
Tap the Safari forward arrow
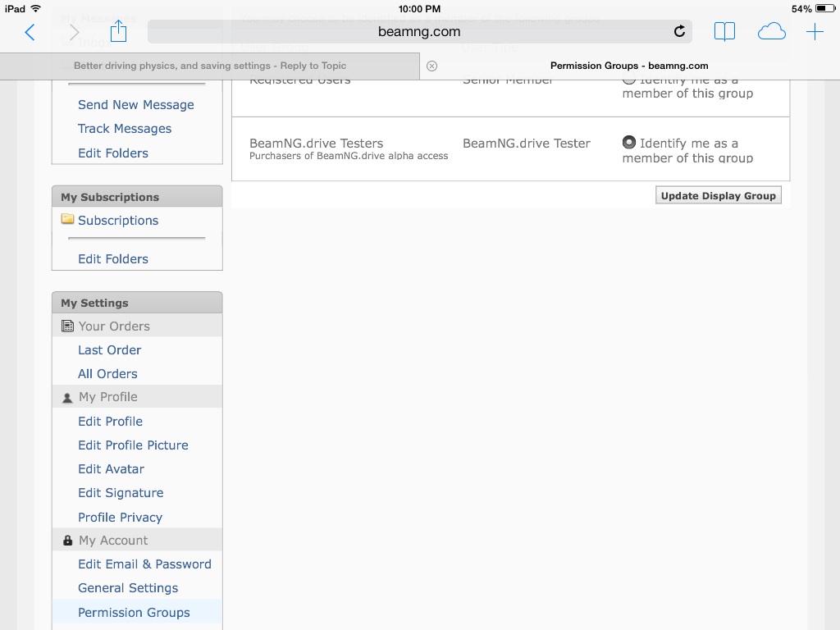coord(74,32)
